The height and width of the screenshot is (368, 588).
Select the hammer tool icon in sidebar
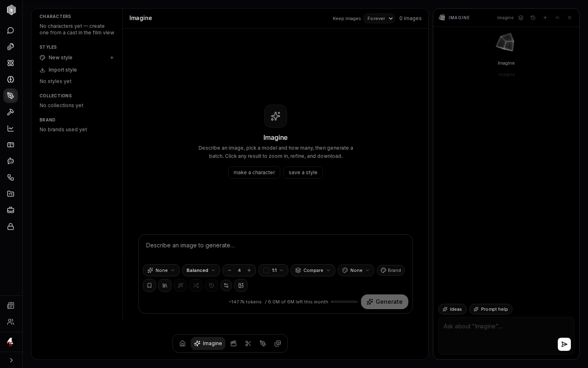coord(11,112)
